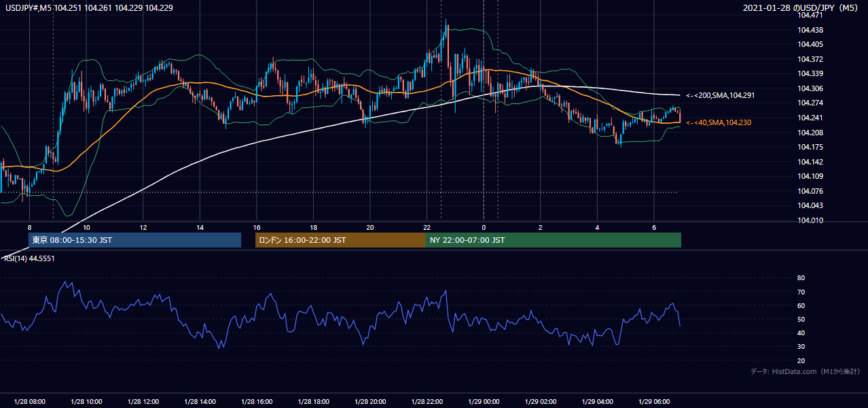868x408 pixels.
Task: Click the RSI(14) 44.5551 indicator label
Action: [x=29, y=259]
